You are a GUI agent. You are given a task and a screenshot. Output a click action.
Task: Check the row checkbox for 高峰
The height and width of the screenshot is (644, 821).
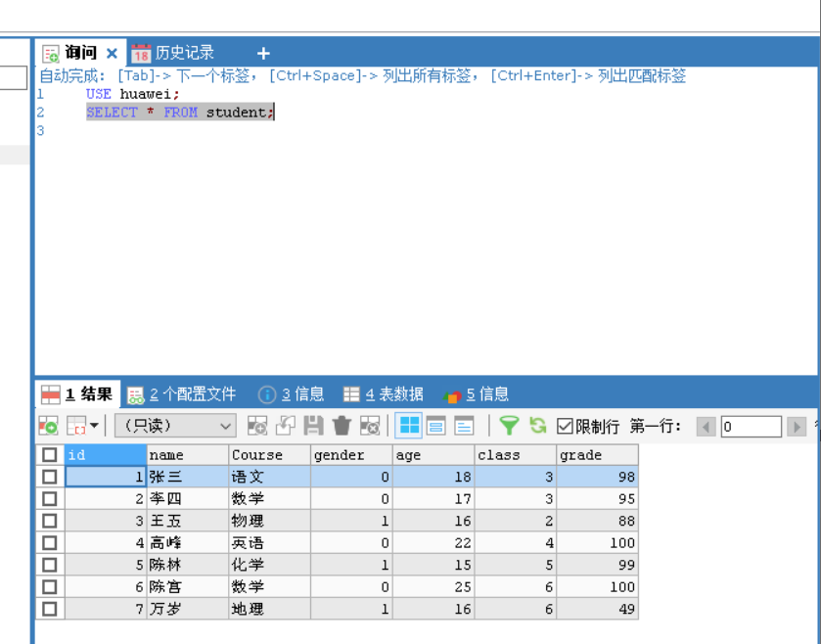[50, 543]
